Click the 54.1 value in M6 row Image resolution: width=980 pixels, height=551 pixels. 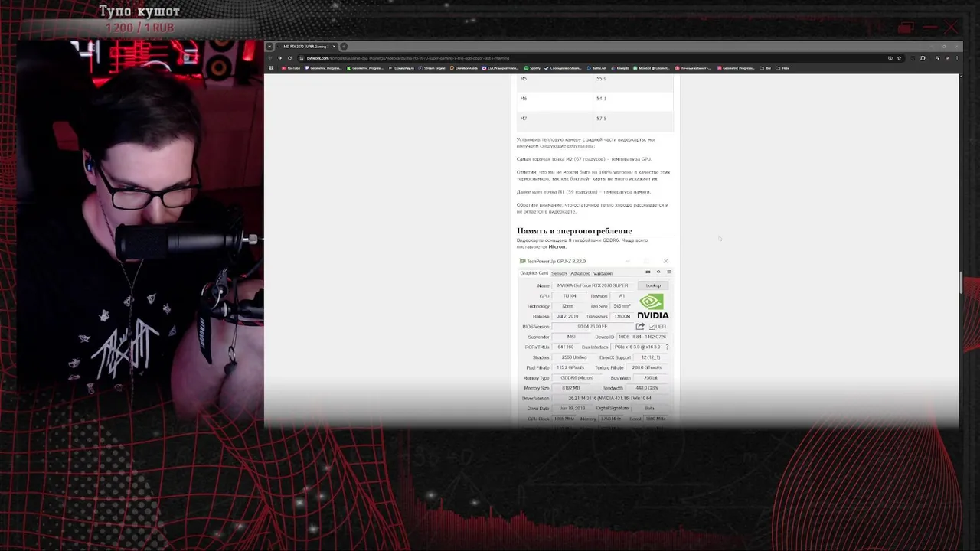point(601,98)
